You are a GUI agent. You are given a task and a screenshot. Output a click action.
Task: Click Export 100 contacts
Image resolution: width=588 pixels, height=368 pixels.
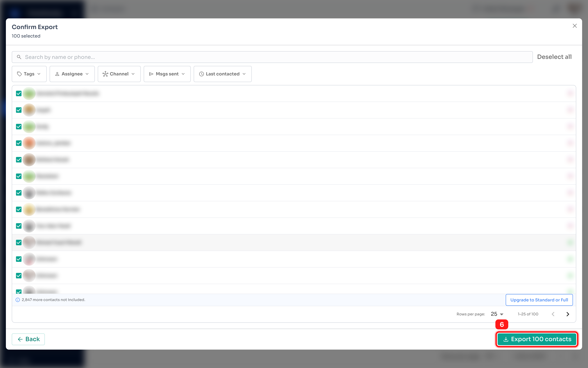(x=537, y=339)
